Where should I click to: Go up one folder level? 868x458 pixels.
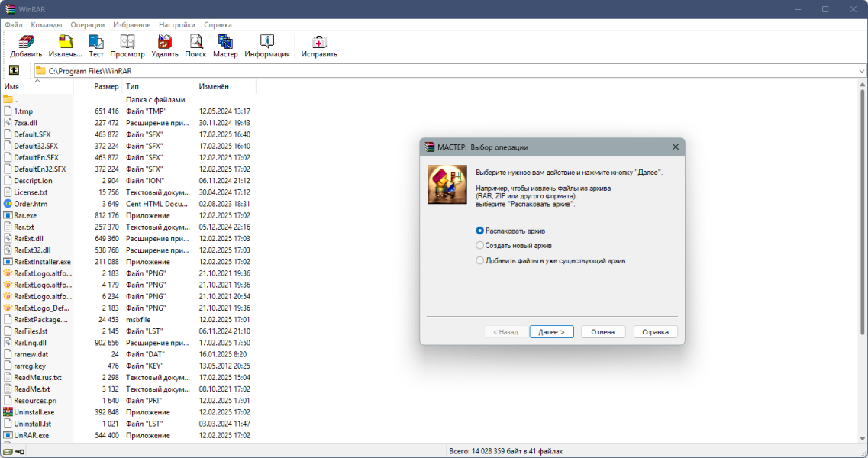[x=14, y=70]
